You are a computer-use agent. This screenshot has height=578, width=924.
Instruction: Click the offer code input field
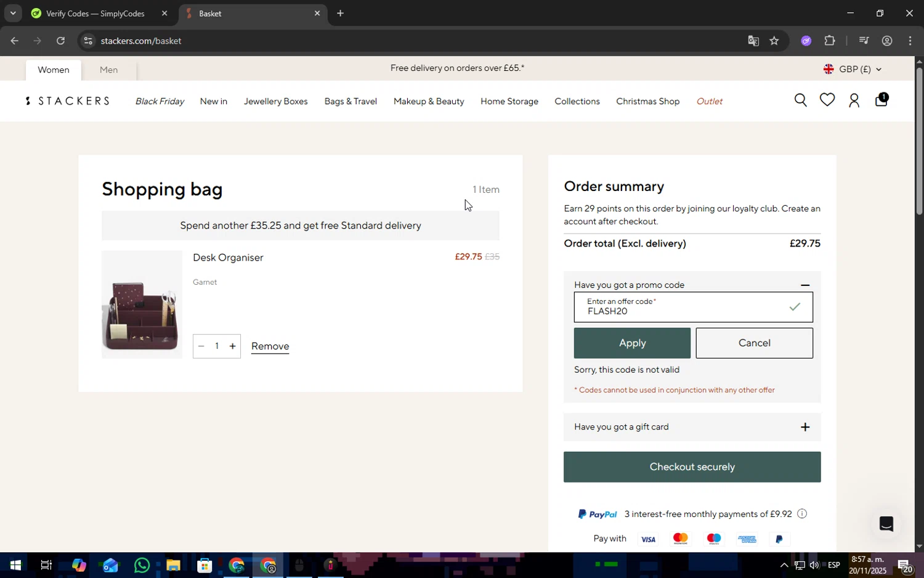[x=693, y=307]
